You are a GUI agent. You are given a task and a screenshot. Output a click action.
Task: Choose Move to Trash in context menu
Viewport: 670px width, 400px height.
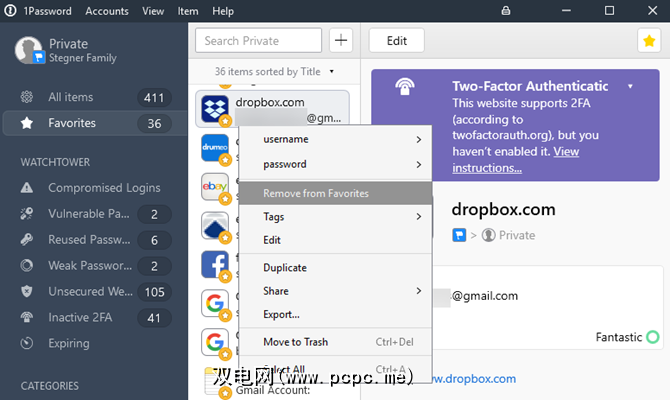(x=335, y=342)
